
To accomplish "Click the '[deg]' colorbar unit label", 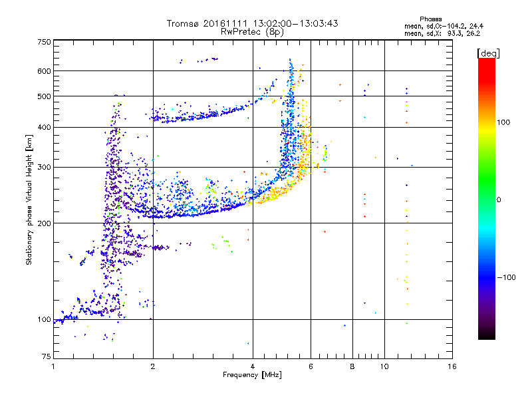I will (488, 53).
